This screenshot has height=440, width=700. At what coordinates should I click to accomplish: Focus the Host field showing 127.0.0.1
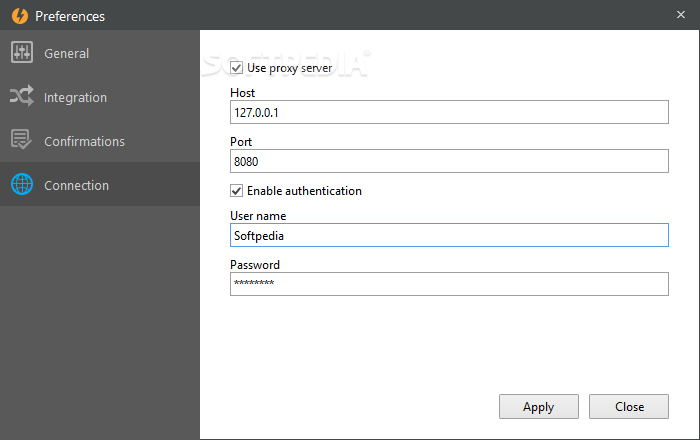[449, 112]
